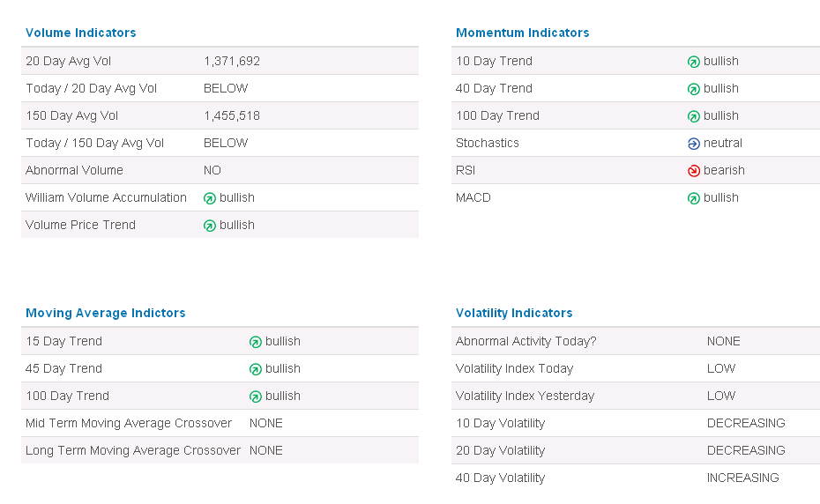Viewport: 820px width, 504px height.
Task: Select the 40 Day Trend label
Action: click(494, 88)
